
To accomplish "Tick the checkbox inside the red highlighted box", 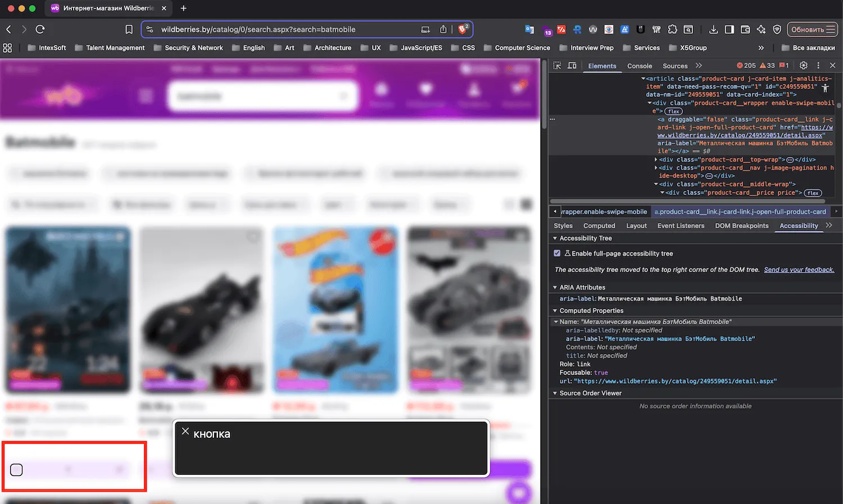I will (16, 470).
